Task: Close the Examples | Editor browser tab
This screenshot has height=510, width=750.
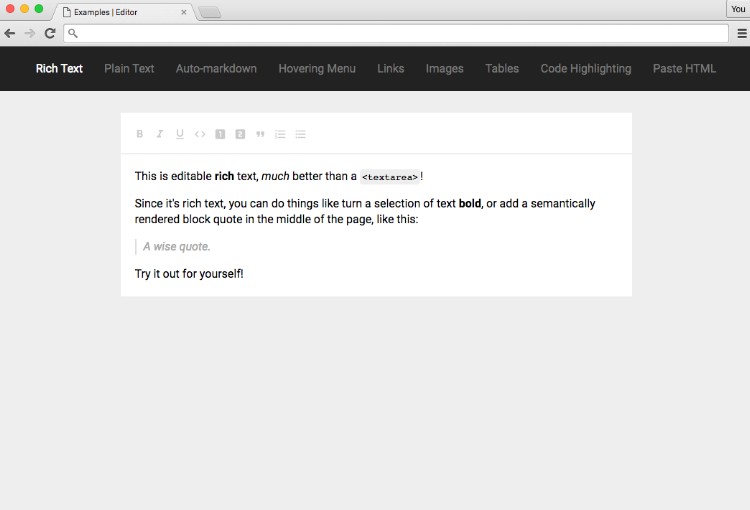Action: coord(183,12)
